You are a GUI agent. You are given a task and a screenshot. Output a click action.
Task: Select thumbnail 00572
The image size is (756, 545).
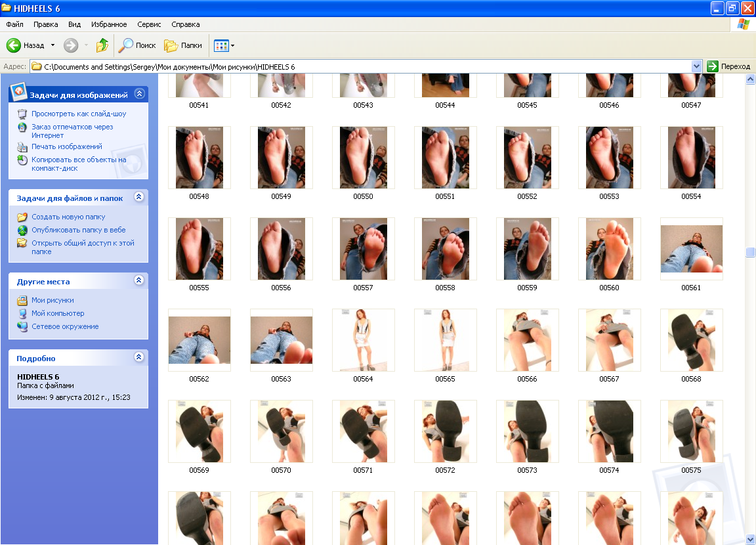pos(446,431)
